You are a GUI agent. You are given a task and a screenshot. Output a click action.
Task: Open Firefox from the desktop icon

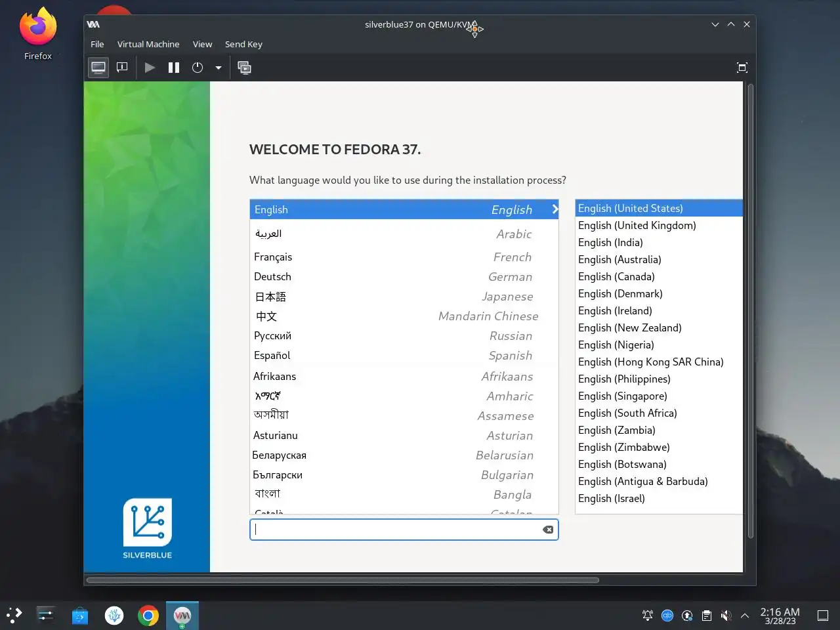tap(38, 34)
